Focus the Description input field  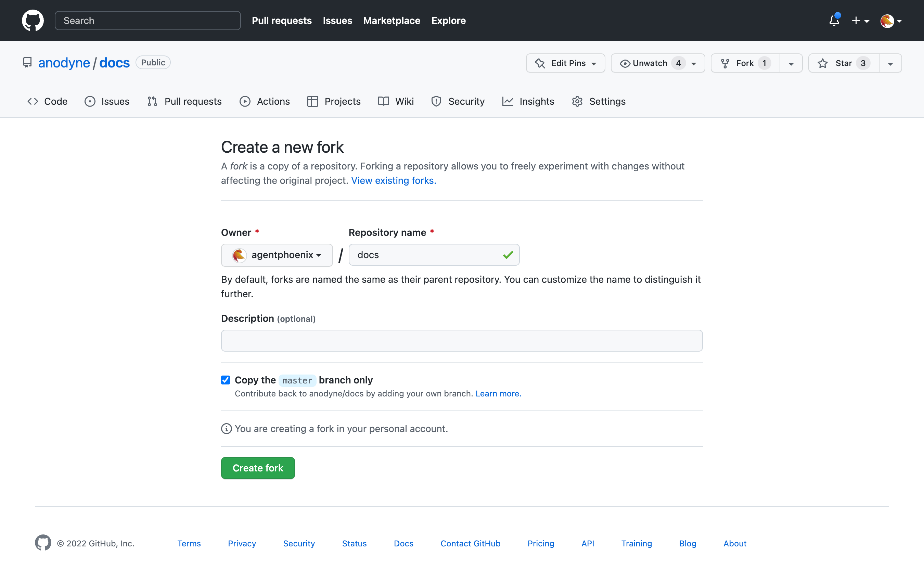[x=462, y=341]
